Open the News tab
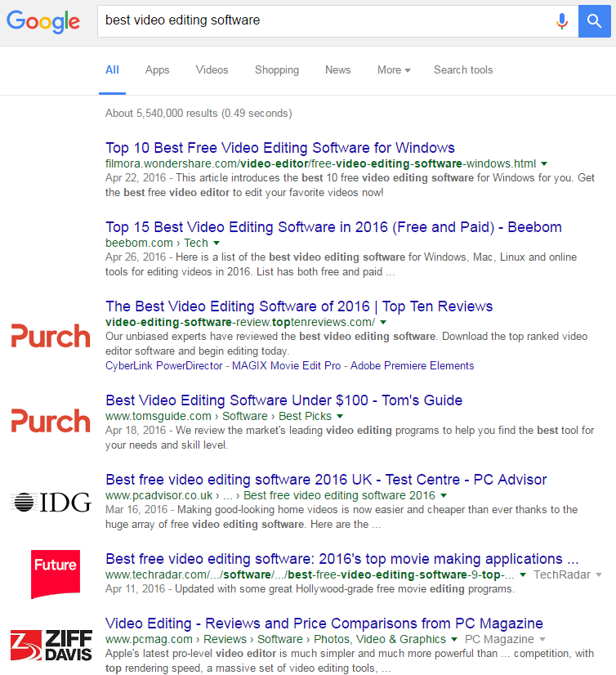Image resolution: width=616 pixels, height=675 pixels. coord(338,70)
